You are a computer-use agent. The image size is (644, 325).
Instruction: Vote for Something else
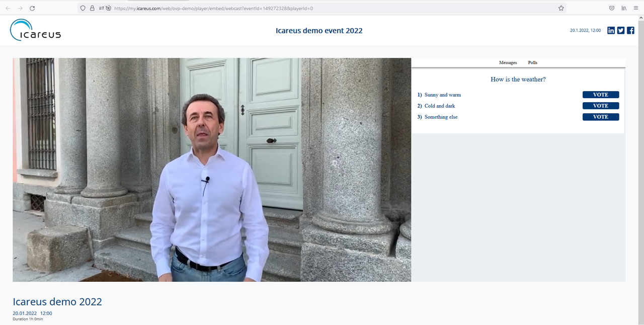(600, 117)
